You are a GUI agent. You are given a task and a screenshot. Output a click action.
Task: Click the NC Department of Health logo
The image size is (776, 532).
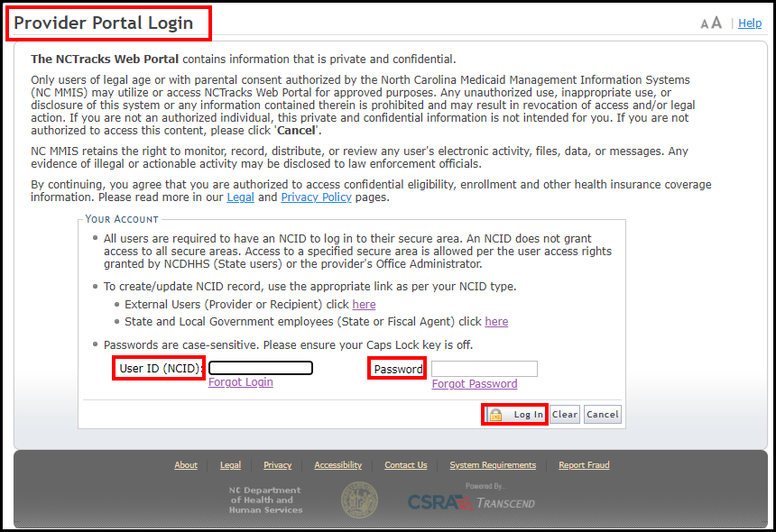[265, 500]
